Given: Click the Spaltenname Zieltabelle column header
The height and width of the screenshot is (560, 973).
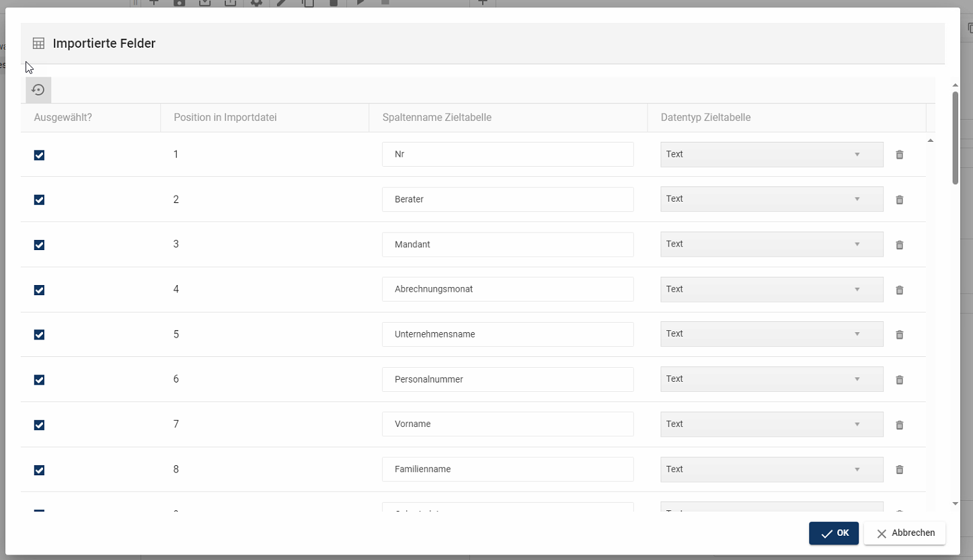Looking at the screenshot, I should [x=436, y=118].
